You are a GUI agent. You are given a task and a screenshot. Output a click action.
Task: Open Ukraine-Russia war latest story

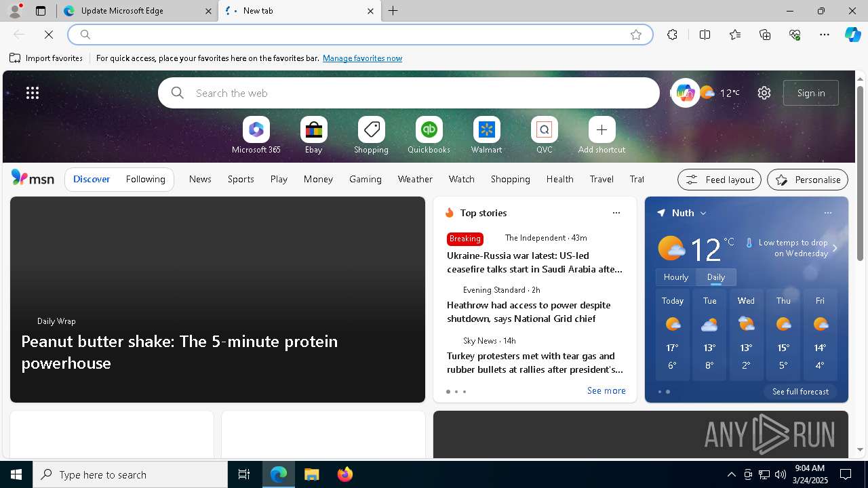(x=534, y=262)
